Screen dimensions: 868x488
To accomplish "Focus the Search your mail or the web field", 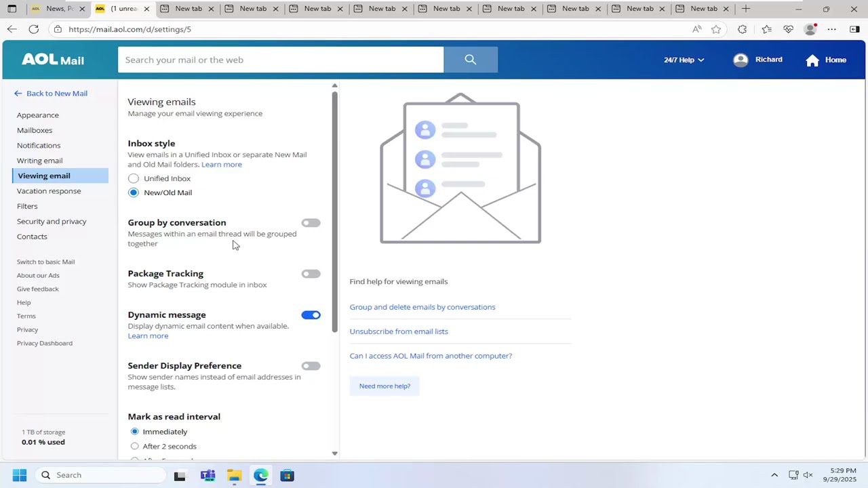I will click(x=281, y=60).
